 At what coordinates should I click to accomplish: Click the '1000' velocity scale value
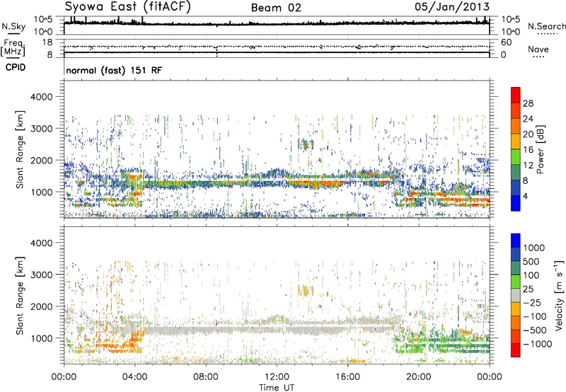click(x=534, y=248)
